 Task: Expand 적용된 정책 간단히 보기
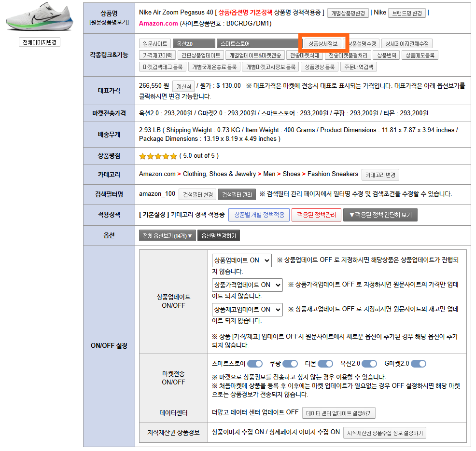click(x=380, y=215)
